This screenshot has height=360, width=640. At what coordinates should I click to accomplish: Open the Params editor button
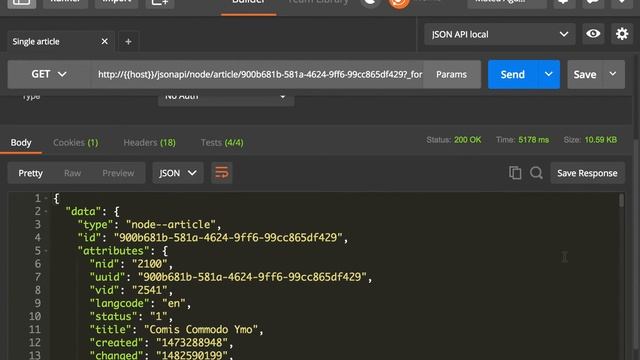451,74
